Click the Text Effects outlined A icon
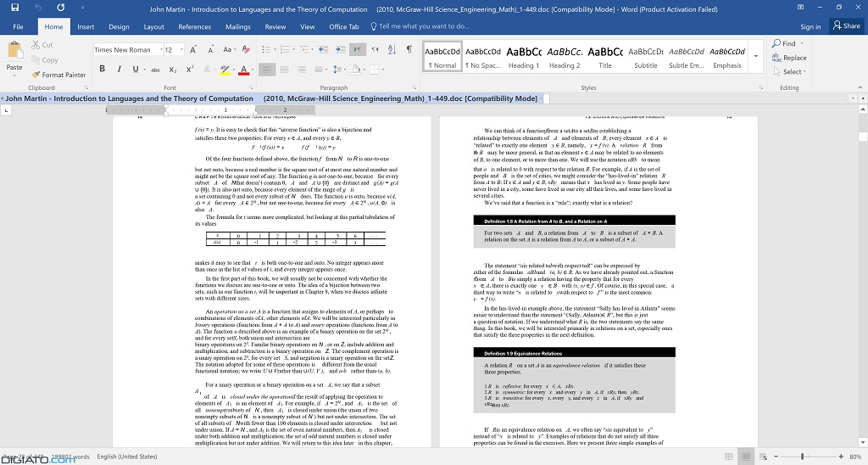The width and height of the screenshot is (868, 465). 207,70
